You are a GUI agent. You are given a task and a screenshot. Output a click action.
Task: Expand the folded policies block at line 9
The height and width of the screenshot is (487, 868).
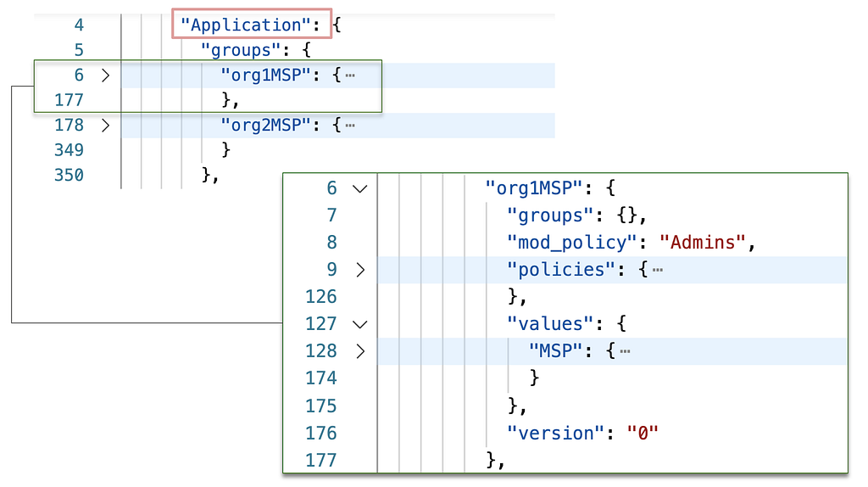point(360,270)
